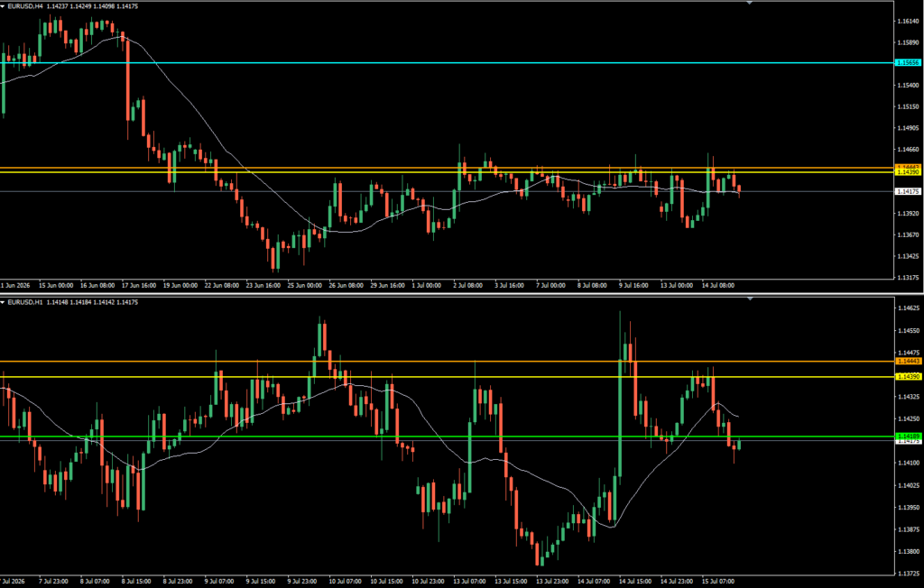924x588 pixels.
Task: Click the 8 Jul 15:00 time label
Action: point(137,581)
